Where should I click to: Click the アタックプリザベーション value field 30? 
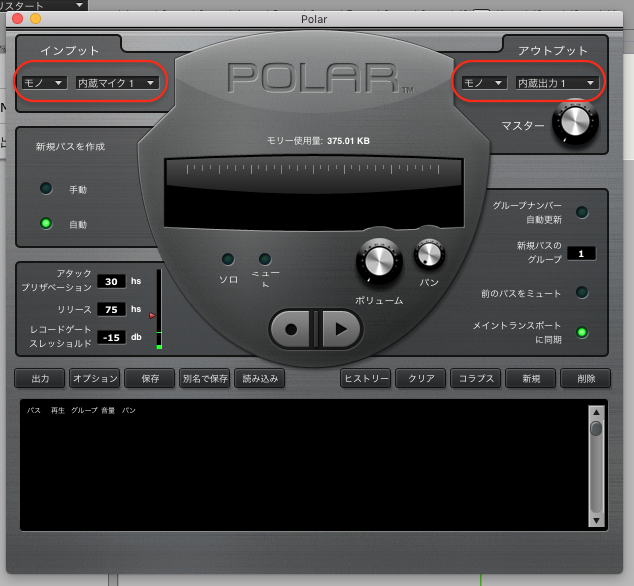point(111,281)
